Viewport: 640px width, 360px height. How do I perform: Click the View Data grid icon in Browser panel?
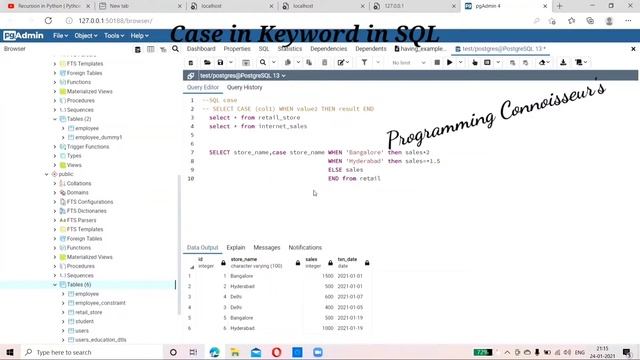point(151,49)
